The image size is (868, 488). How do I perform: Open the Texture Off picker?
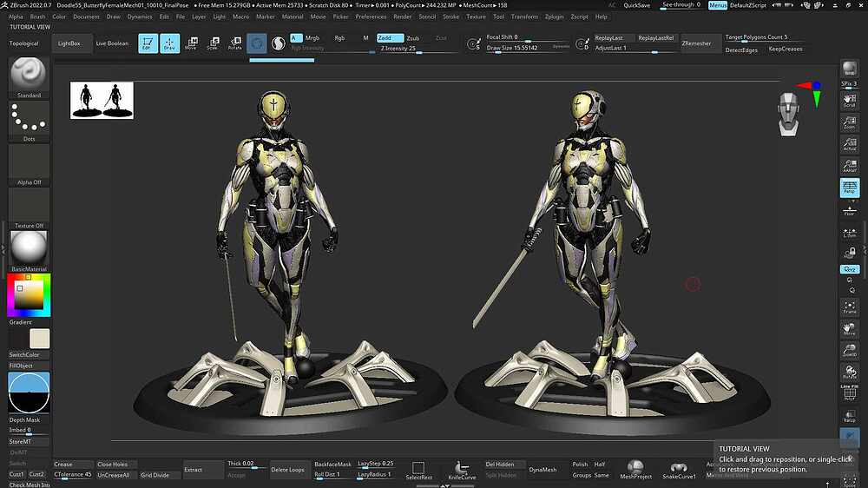point(29,208)
